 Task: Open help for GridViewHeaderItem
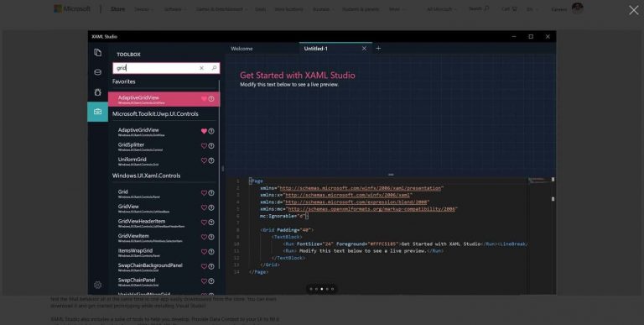(211, 223)
